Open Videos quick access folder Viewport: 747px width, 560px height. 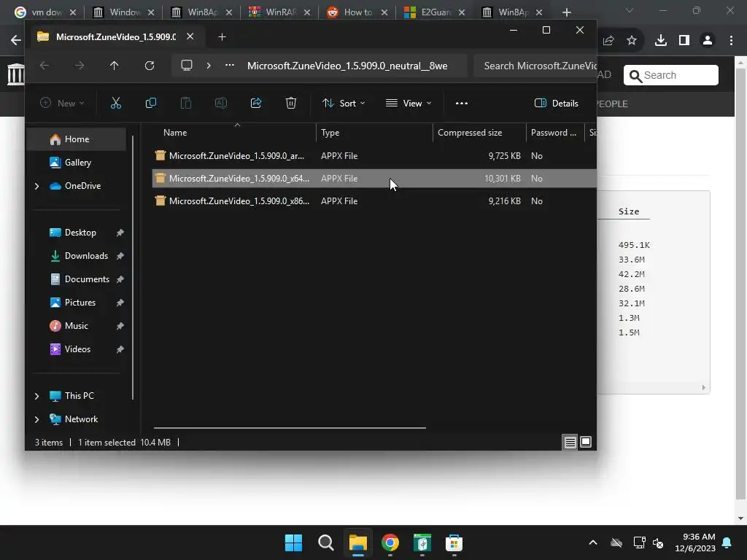76,349
